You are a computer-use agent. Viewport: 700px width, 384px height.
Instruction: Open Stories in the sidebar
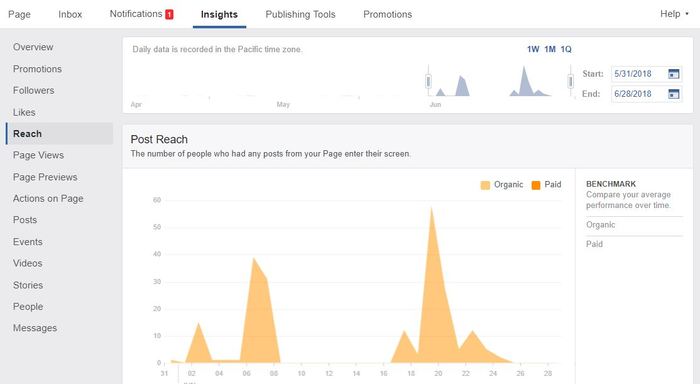(28, 285)
